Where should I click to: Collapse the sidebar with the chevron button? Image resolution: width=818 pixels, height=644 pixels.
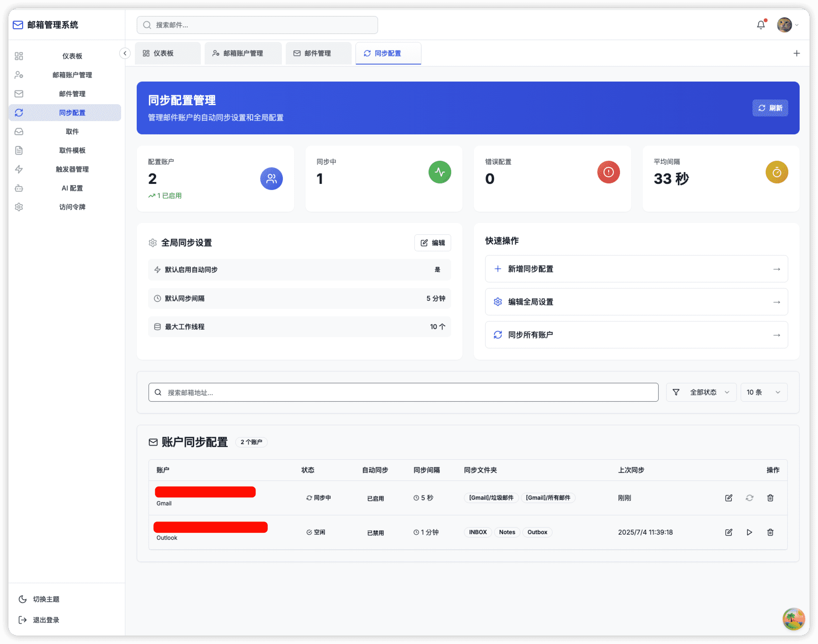(125, 53)
